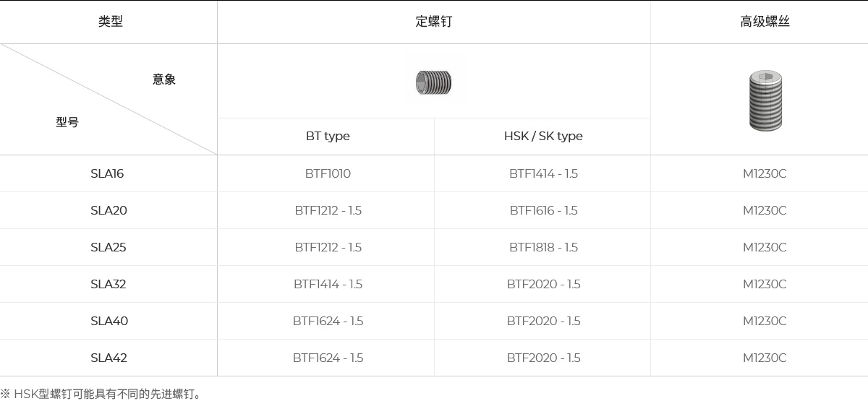
Task: Click the SLA42 model row label
Action: point(109,358)
